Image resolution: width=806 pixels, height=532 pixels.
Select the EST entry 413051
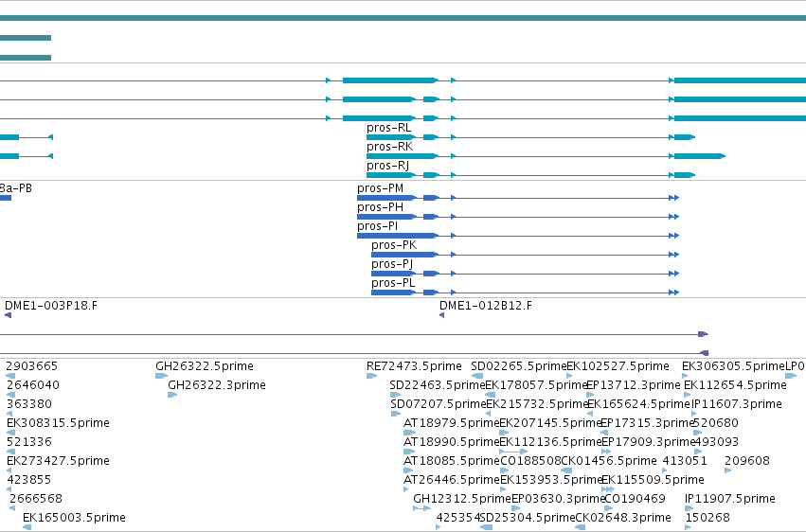(x=685, y=461)
